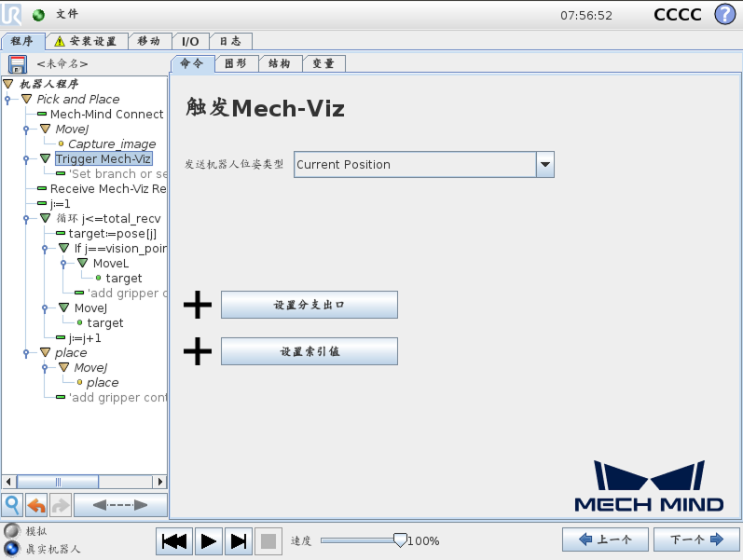Click the step forward button
Screen dimensions: 743x560
[238, 540]
